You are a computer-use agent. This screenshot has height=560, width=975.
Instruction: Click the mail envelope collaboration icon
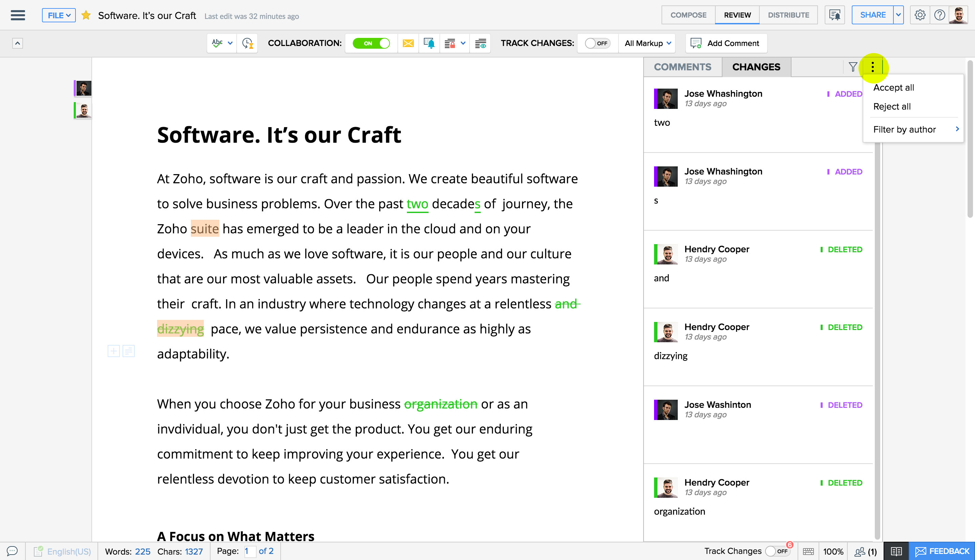[x=408, y=43]
